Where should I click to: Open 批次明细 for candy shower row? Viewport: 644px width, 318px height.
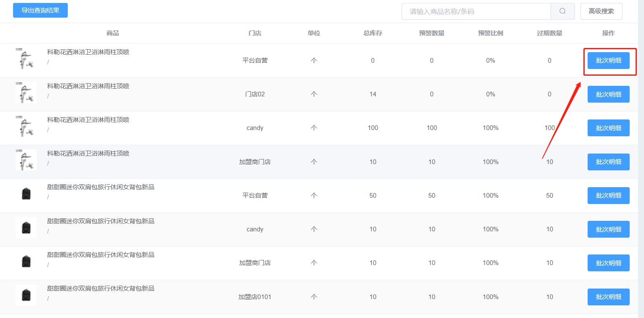click(x=608, y=128)
